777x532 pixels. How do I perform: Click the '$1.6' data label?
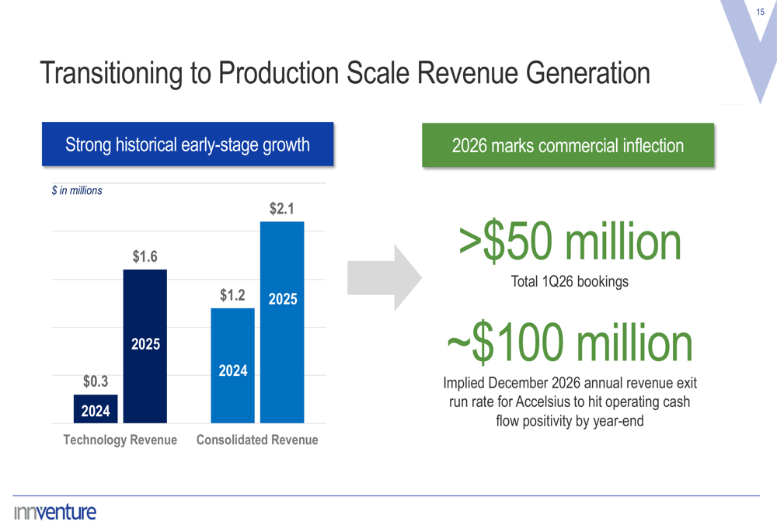[x=145, y=256]
